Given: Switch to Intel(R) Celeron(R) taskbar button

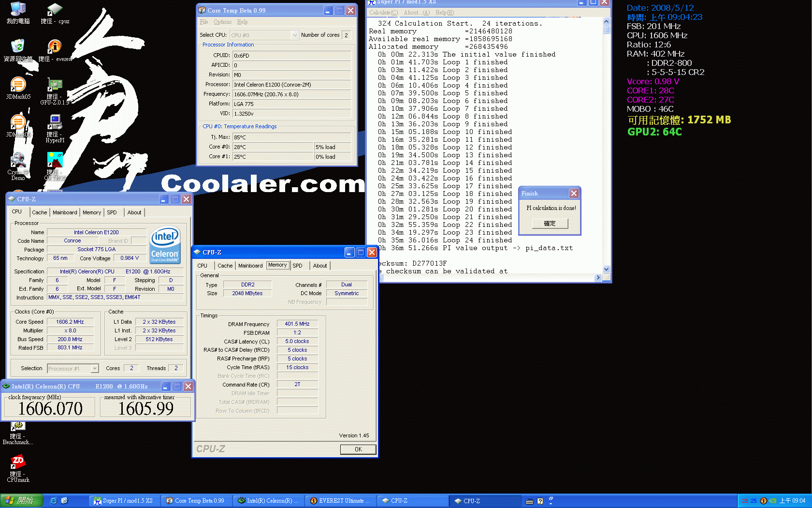Looking at the screenshot, I should [269, 501].
